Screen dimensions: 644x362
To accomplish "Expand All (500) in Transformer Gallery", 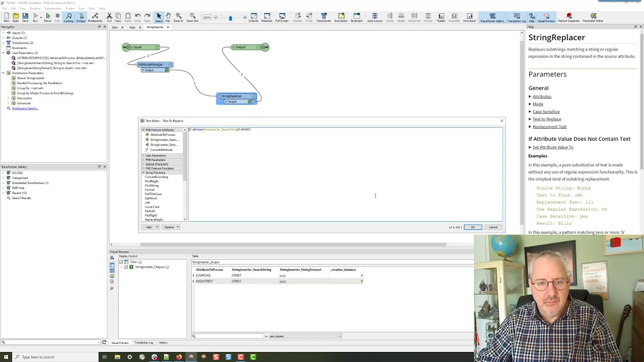I will click(4, 173).
